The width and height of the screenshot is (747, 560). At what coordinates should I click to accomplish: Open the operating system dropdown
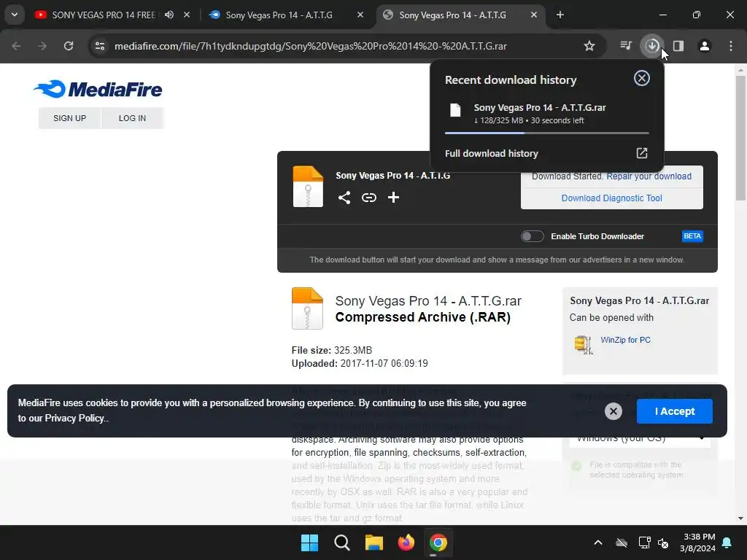[640, 438]
